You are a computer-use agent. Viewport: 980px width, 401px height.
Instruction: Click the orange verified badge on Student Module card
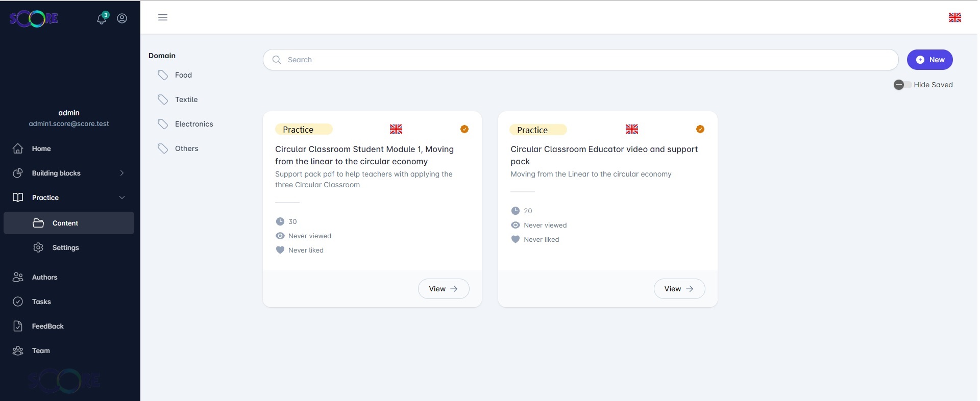click(x=464, y=129)
